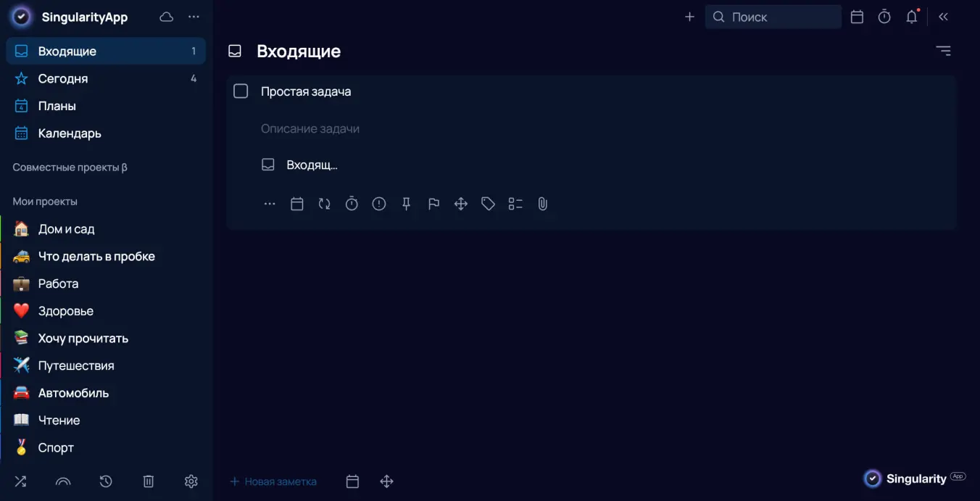Open settings with the gear icon
Image resolution: width=980 pixels, height=501 pixels.
[191, 481]
